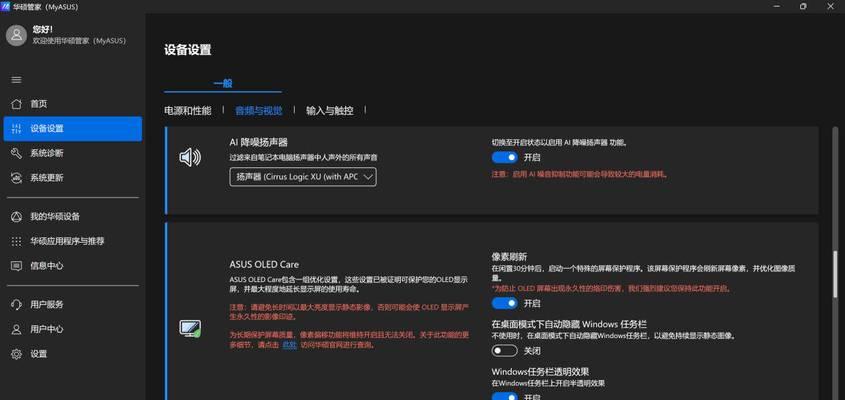The width and height of the screenshot is (845, 400).
Task: Open 我的华硕设备 page
Action: point(73,217)
